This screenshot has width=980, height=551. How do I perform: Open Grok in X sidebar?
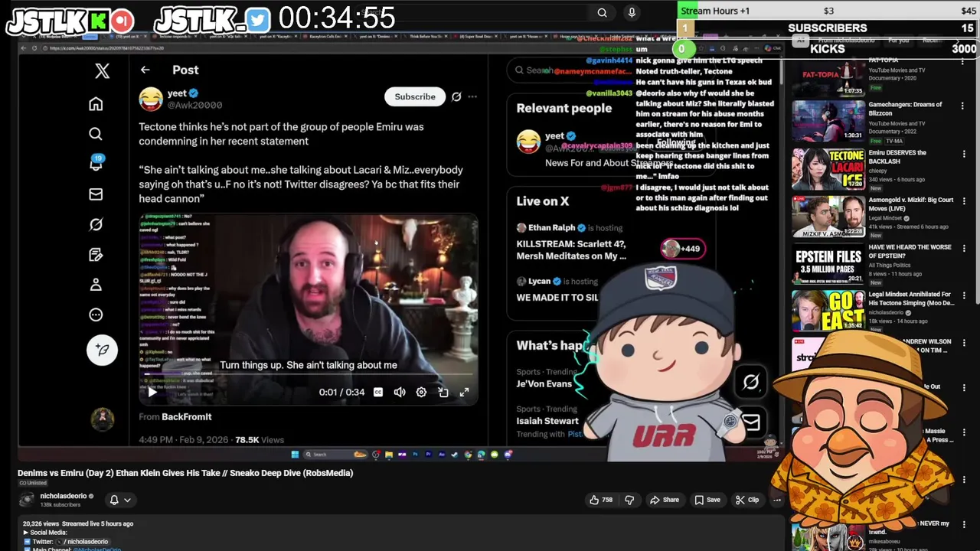pos(96,224)
